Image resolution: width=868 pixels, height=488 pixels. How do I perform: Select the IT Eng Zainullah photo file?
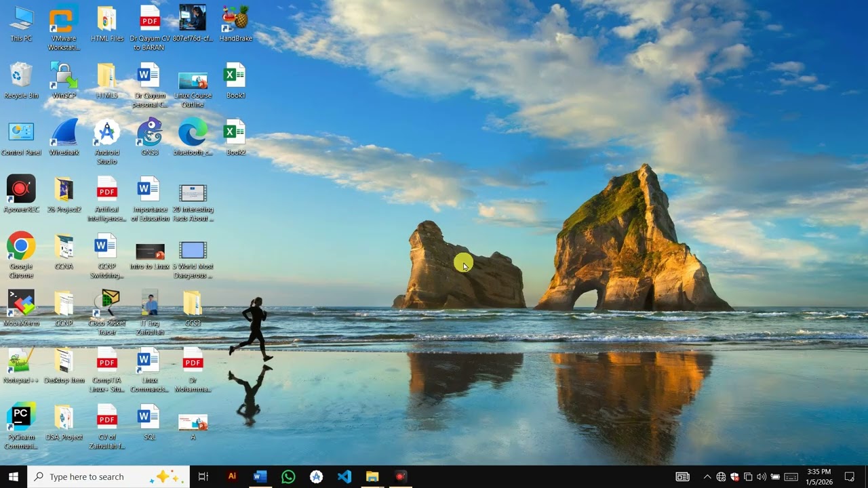[x=150, y=313]
